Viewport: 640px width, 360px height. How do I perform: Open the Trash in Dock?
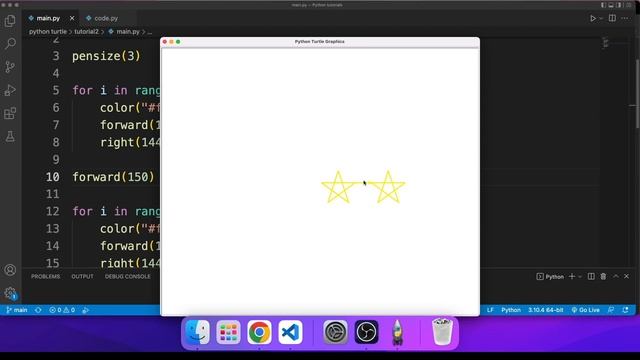pos(442,332)
